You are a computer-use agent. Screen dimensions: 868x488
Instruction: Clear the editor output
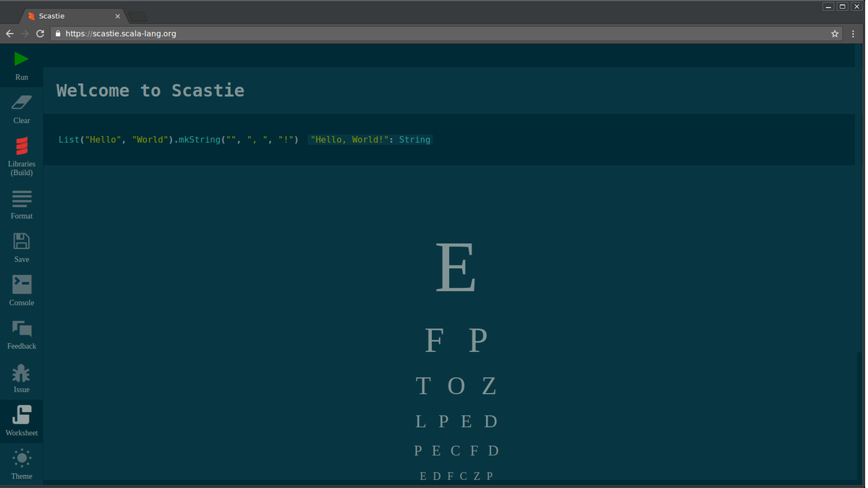[x=21, y=107]
